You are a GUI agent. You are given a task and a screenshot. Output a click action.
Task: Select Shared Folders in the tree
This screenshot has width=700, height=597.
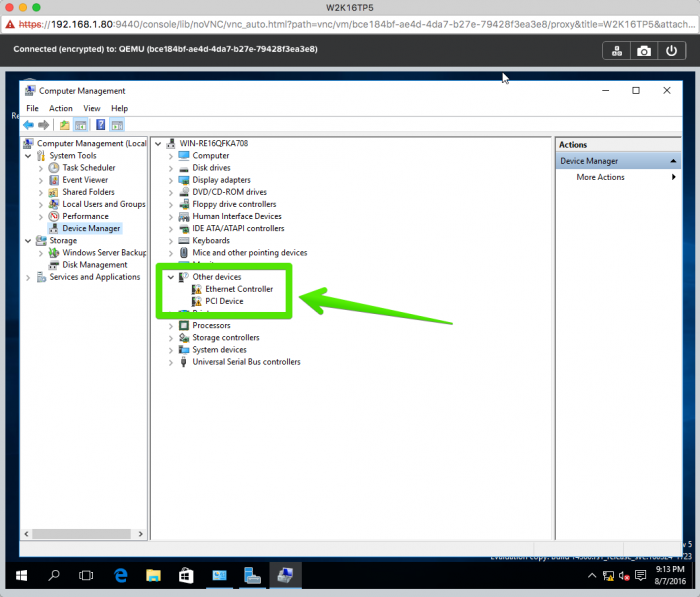pyautogui.click(x=88, y=192)
